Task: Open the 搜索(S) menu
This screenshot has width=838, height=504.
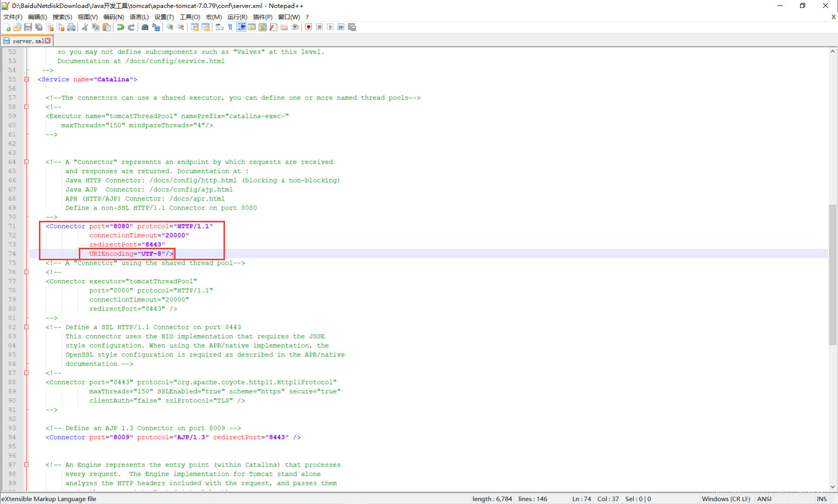Action: (62, 17)
